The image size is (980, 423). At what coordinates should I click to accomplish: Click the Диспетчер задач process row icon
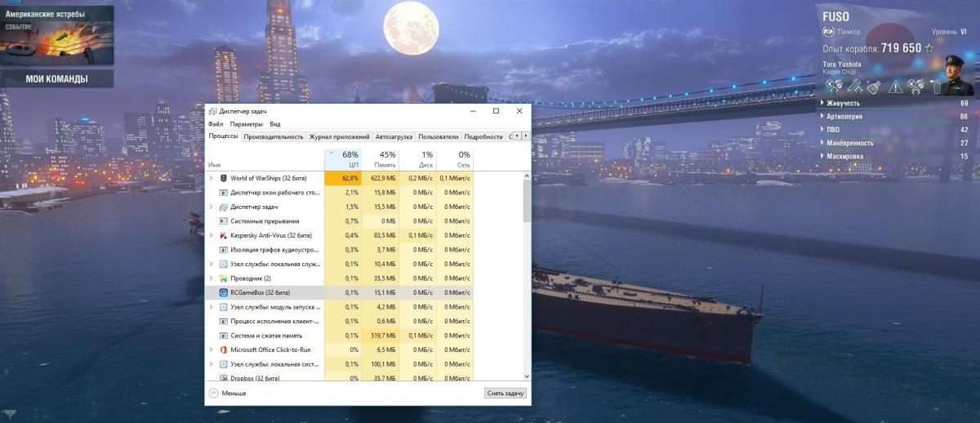click(224, 207)
